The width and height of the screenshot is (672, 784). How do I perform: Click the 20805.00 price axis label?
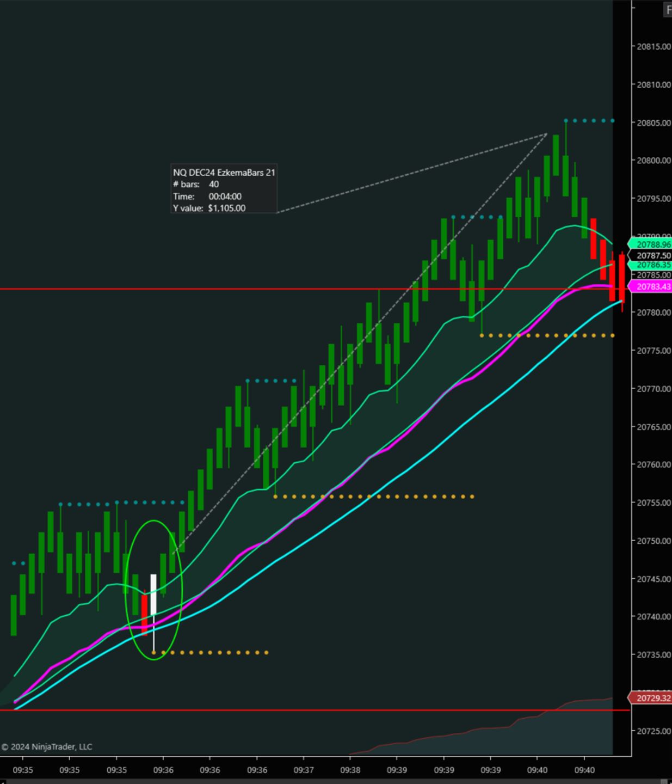(653, 122)
